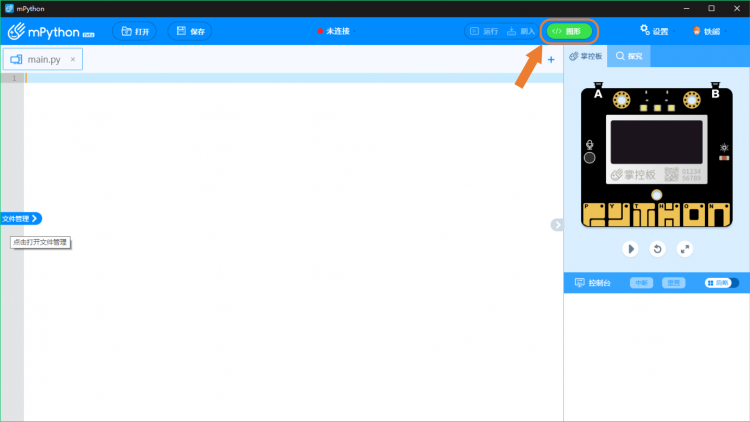
Task: Add a new file tab with plus icon
Action: tap(551, 60)
